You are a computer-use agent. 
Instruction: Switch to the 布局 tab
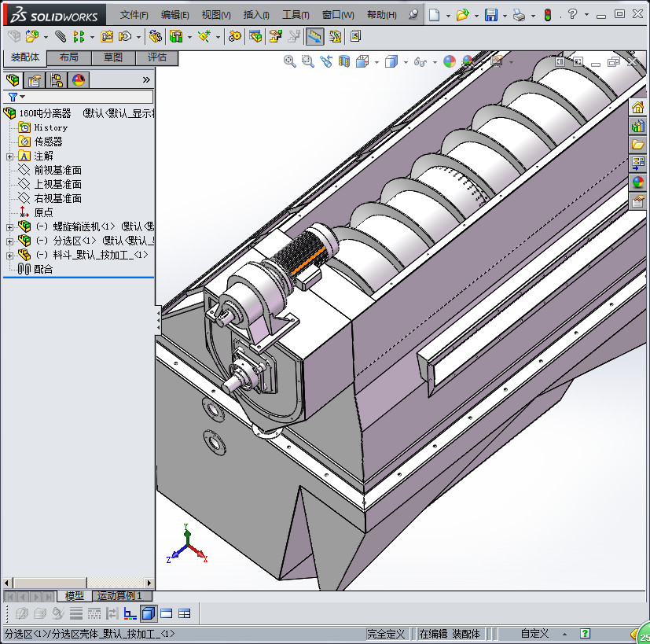[x=69, y=57]
